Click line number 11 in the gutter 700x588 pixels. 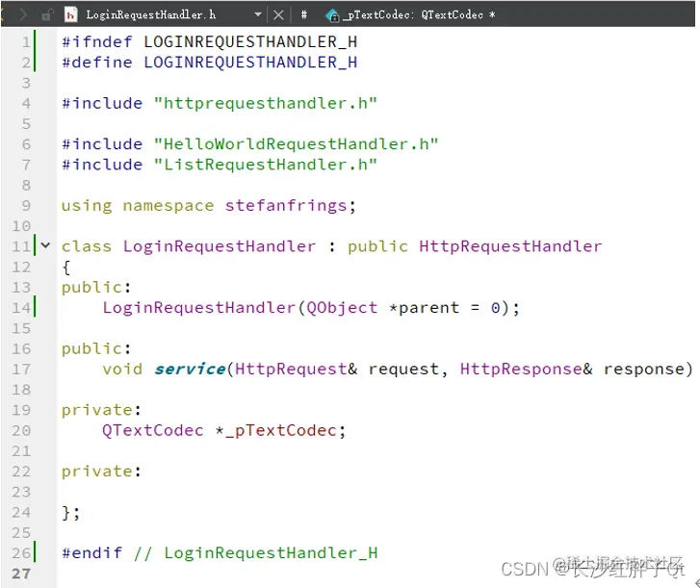(x=21, y=246)
